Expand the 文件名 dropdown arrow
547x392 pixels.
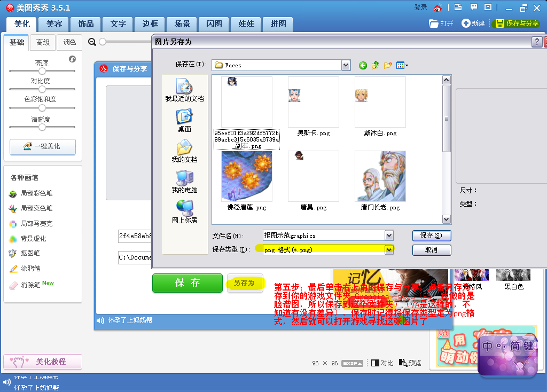[x=389, y=236]
